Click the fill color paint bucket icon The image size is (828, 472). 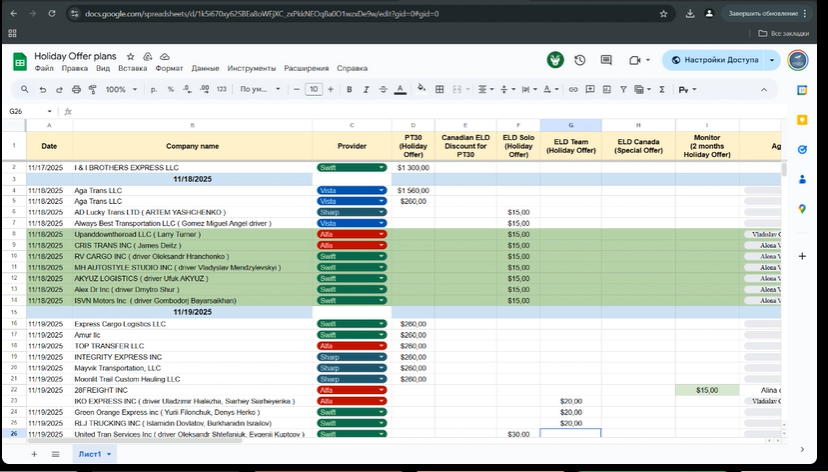pyautogui.click(x=421, y=90)
